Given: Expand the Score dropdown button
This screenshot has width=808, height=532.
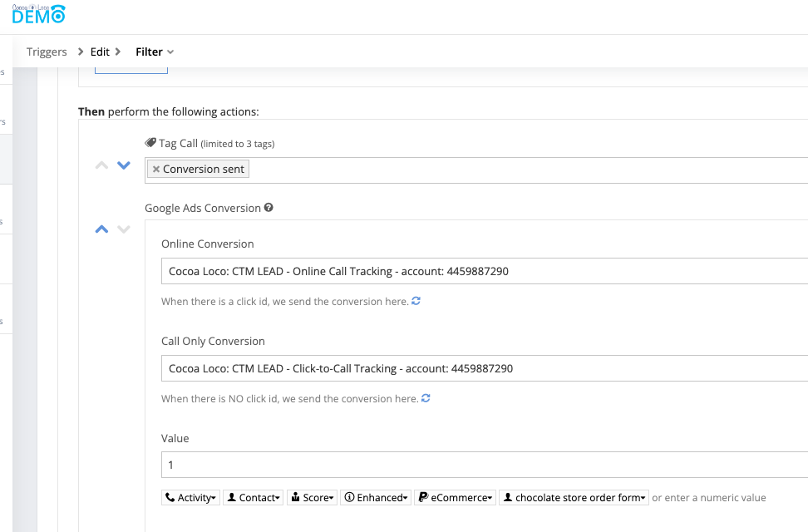Looking at the screenshot, I should [x=312, y=498].
